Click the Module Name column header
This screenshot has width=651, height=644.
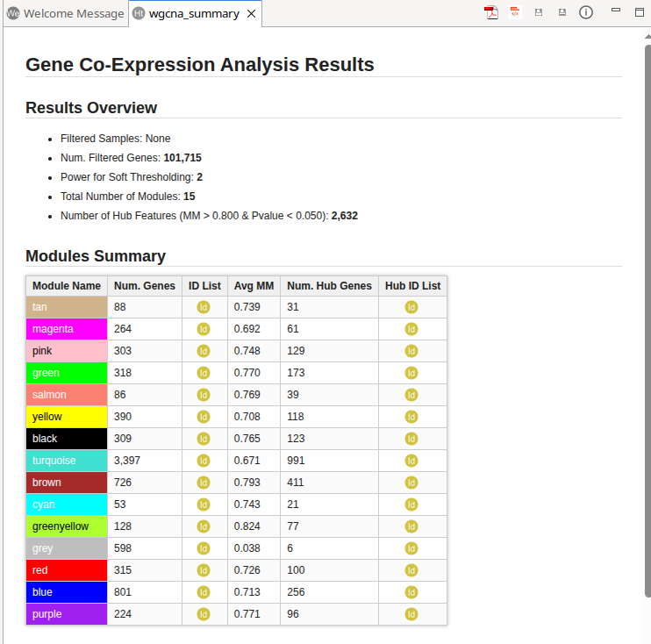tap(67, 286)
